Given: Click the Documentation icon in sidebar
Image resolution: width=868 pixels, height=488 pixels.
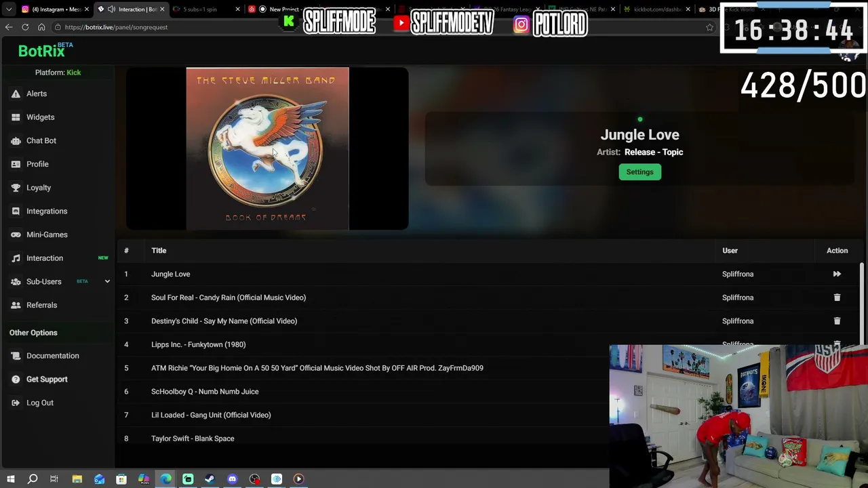Looking at the screenshot, I should pos(16,356).
